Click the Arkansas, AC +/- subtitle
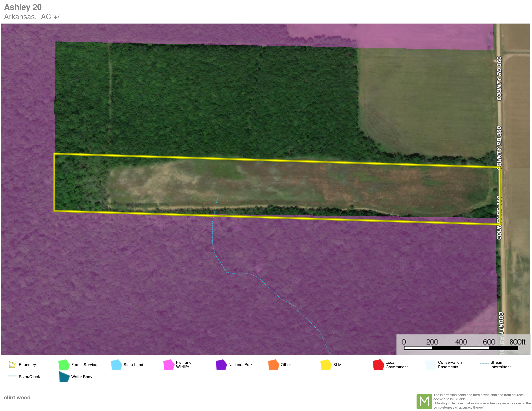Image resolution: width=532 pixels, height=411 pixels. point(33,17)
